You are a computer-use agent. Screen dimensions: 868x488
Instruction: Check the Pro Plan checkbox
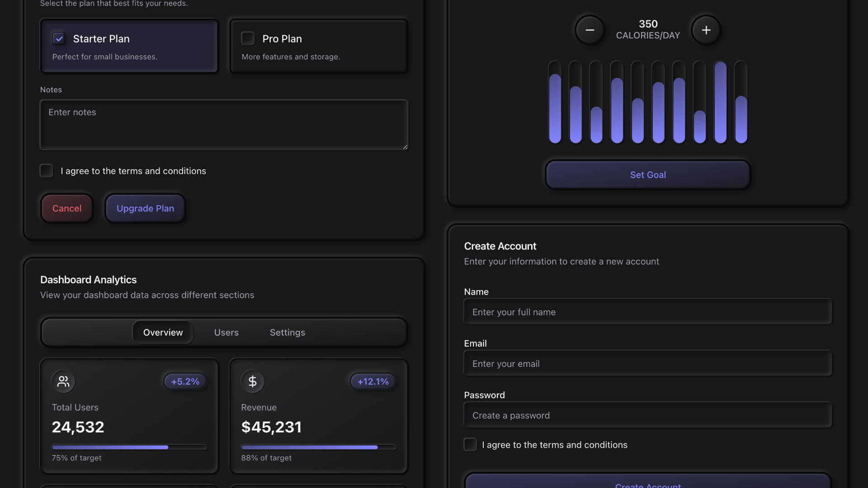248,38
